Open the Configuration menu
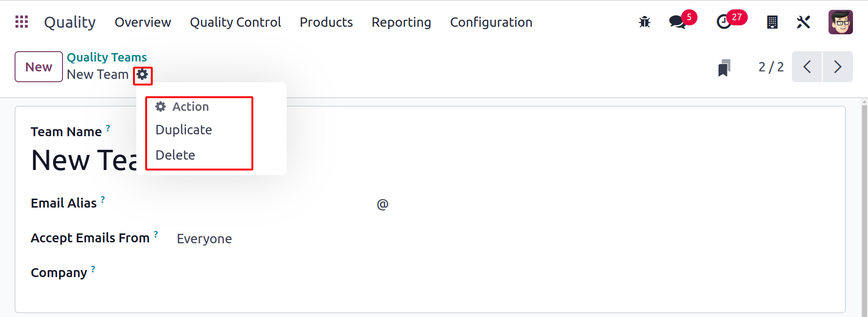Screen dimensions: 868x317 click(x=491, y=22)
